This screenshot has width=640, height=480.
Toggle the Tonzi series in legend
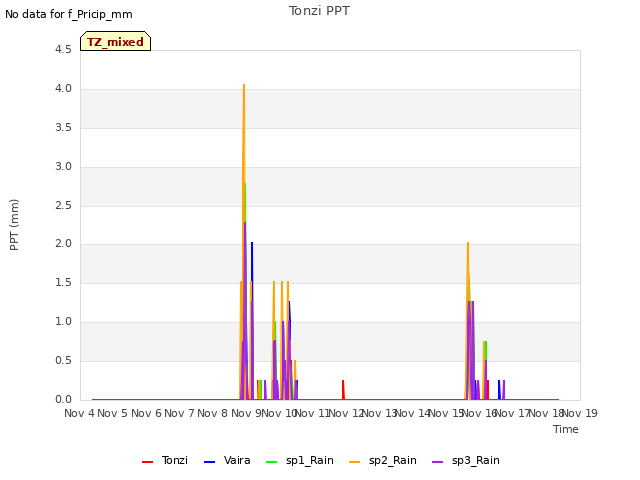(x=164, y=460)
